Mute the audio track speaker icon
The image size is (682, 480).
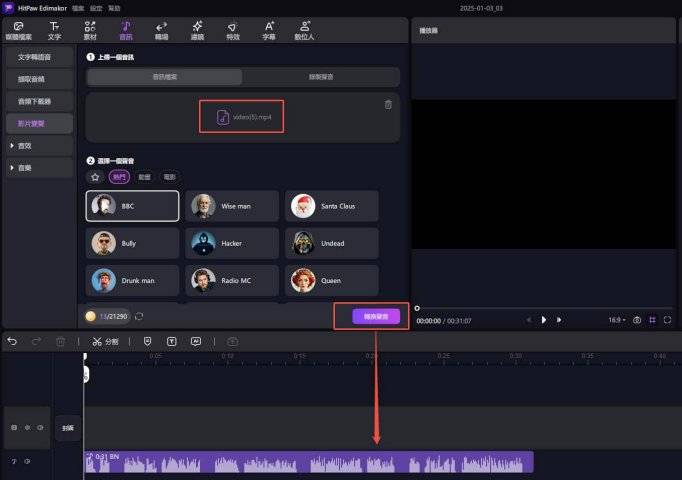(x=27, y=461)
